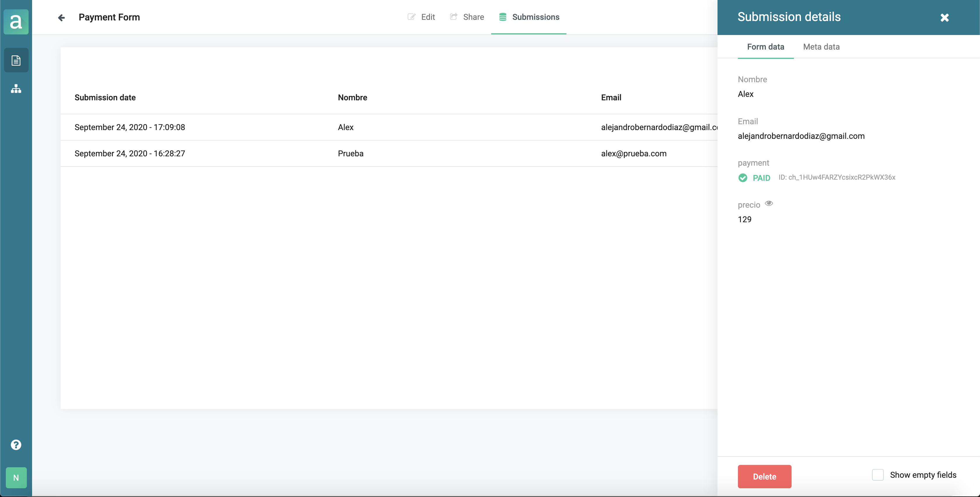Image resolution: width=980 pixels, height=497 pixels.
Task: Switch to the Meta data tab
Action: coord(821,47)
